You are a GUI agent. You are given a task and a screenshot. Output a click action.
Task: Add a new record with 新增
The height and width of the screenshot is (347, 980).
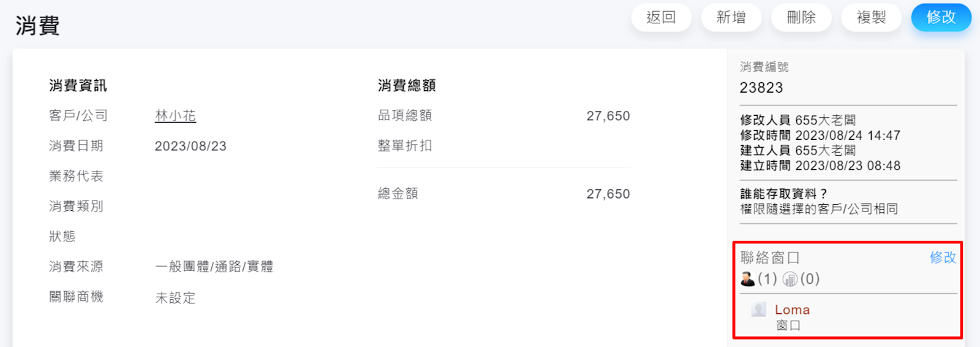point(731,17)
